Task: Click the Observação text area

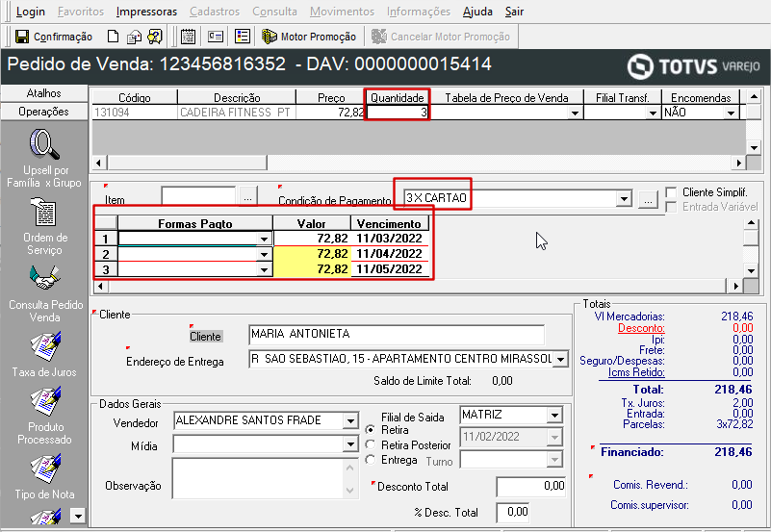Action: [259, 478]
